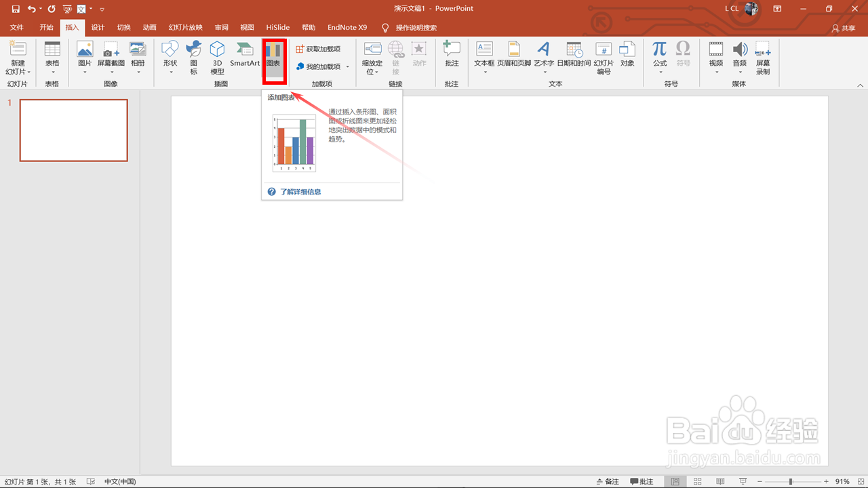Start 屏幕录制 screen recording
The width and height of the screenshot is (868, 488).
pyautogui.click(x=763, y=58)
